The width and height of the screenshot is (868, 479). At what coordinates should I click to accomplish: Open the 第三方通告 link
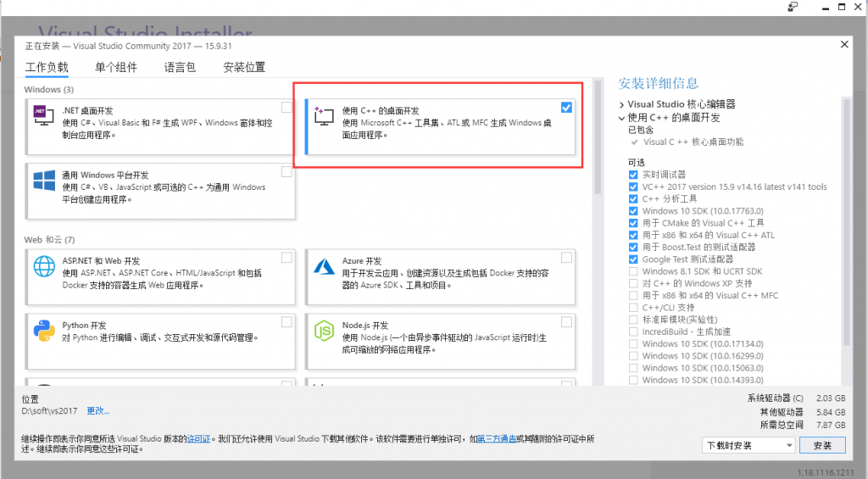point(497,439)
